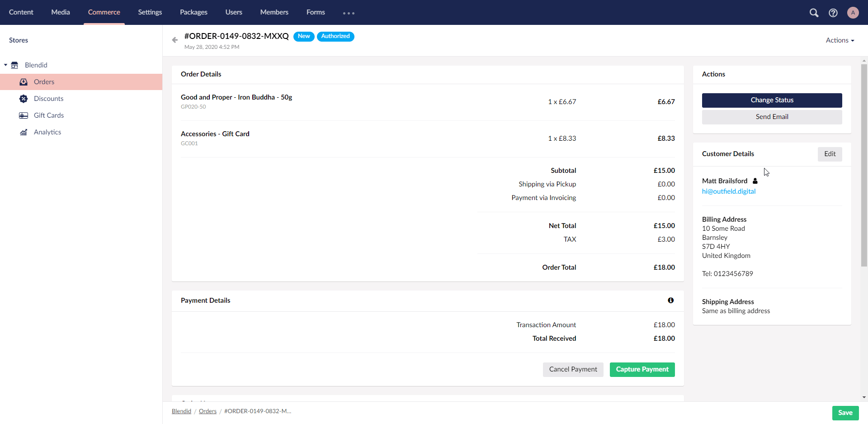
Task: Email hi@outfield.digital via the link
Action: pos(729,191)
